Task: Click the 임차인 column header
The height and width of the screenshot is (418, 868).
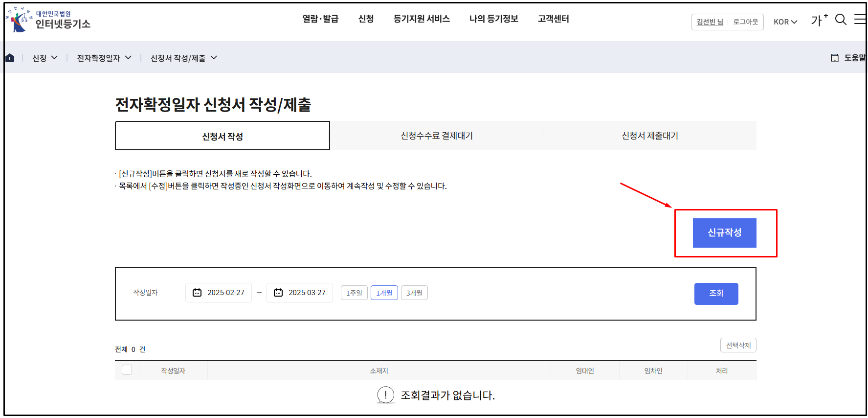Action: [653, 371]
